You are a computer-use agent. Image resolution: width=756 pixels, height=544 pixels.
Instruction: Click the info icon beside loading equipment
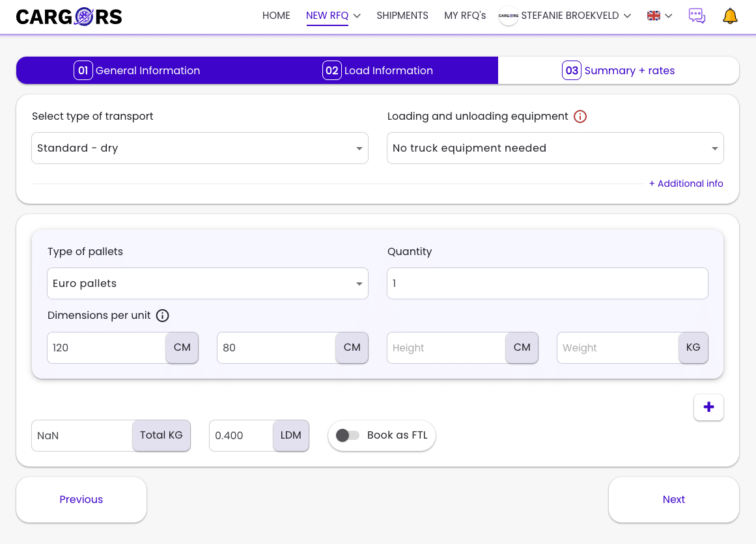click(x=580, y=116)
